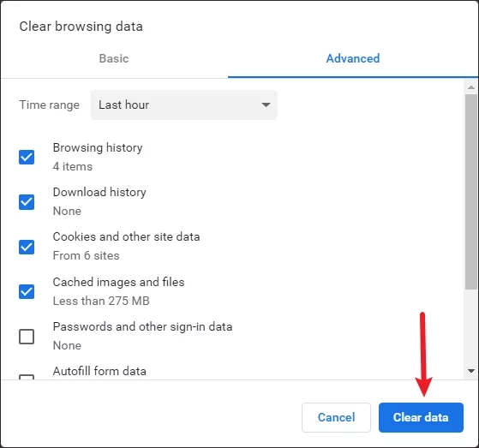The width and height of the screenshot is (479, 448).
Task: Click the 'Browsing history' label text
Action: point(98,148)
